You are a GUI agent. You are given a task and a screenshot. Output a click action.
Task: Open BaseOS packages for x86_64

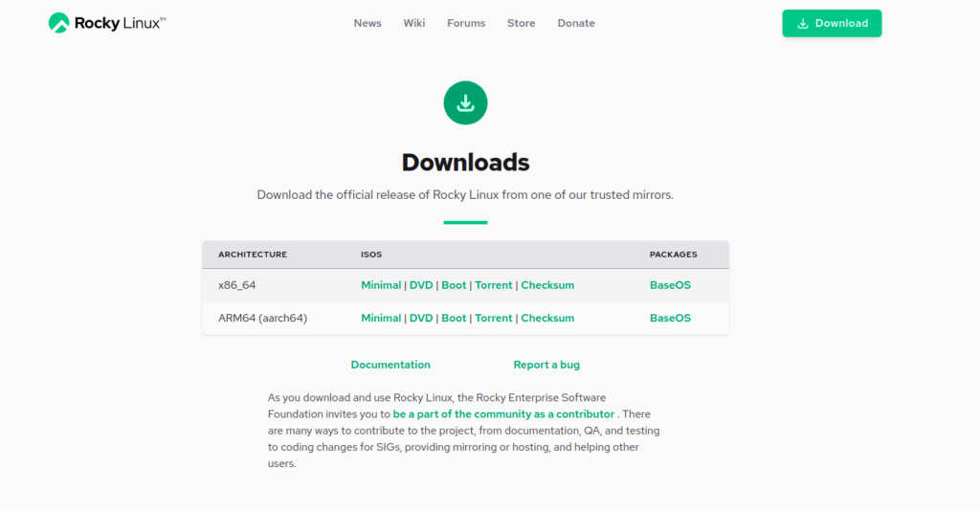670,285
